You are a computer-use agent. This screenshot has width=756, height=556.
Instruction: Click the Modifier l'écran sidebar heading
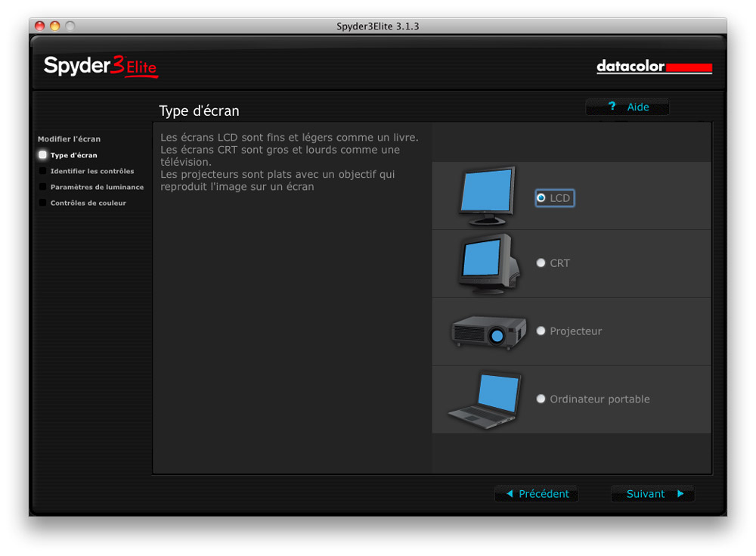click(x=69, y=139)
